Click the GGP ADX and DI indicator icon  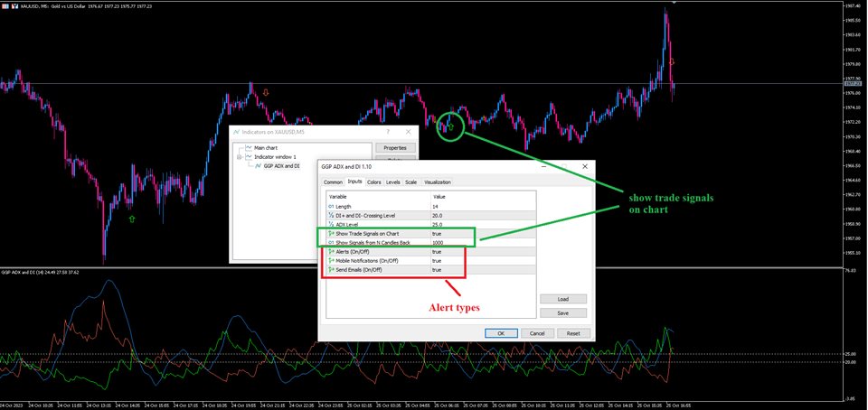click(258, 166)
